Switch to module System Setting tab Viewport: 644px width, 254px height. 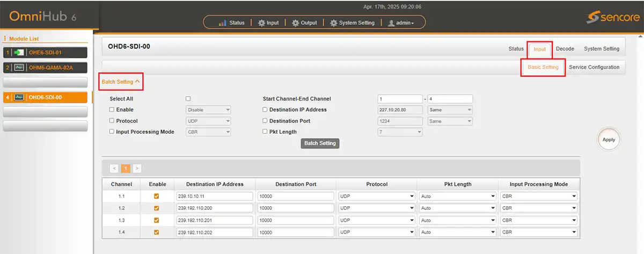tap(602, 49)
